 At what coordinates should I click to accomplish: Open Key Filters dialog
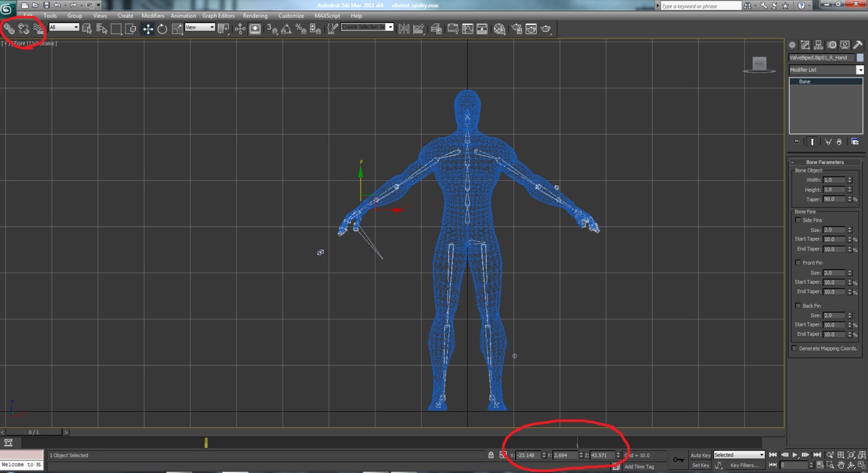[x=745, y=465]
